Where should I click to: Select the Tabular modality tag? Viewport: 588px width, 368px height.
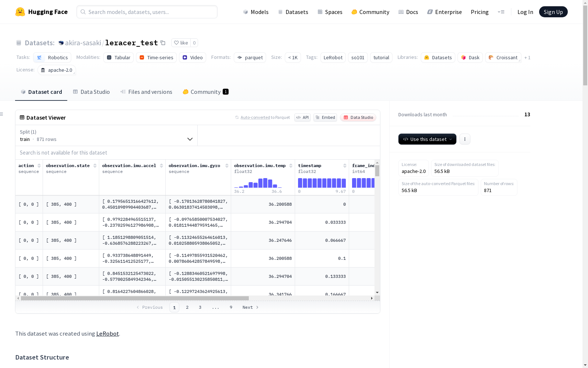point(119,57)
